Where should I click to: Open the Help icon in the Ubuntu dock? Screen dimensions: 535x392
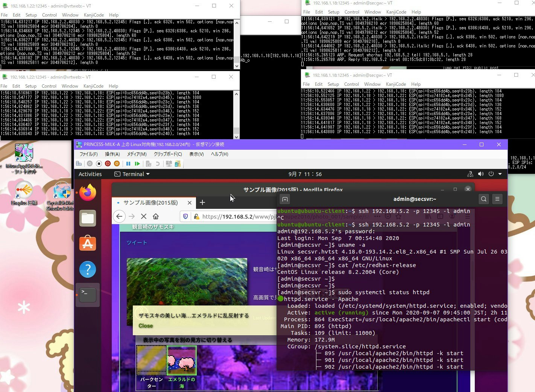pos(88,269)
